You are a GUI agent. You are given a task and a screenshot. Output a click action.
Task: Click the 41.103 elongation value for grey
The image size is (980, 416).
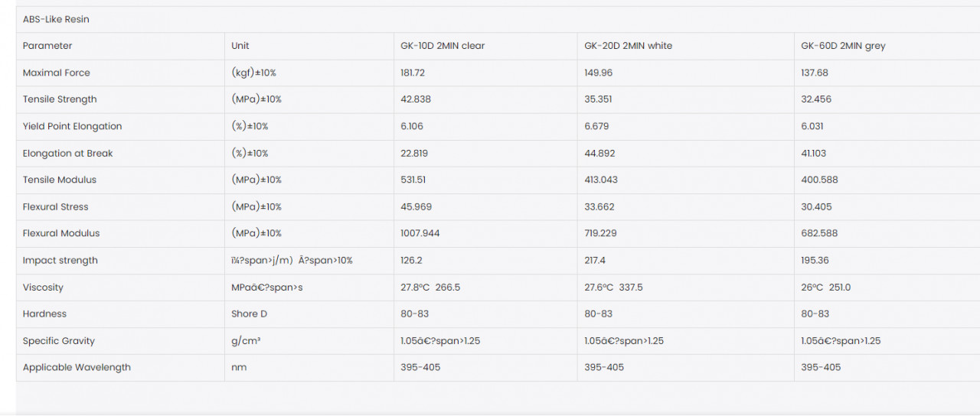(x=815, y=153)
